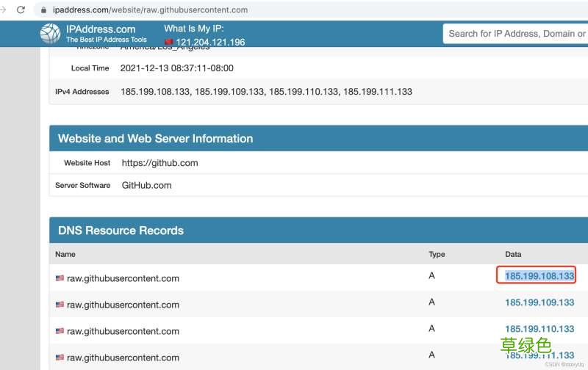Viewport: 588px width, 370px height.
Task: Click the US flag icon beside 185.199.109.133 row
Action: pyautogui.click(x=60, y=305)
